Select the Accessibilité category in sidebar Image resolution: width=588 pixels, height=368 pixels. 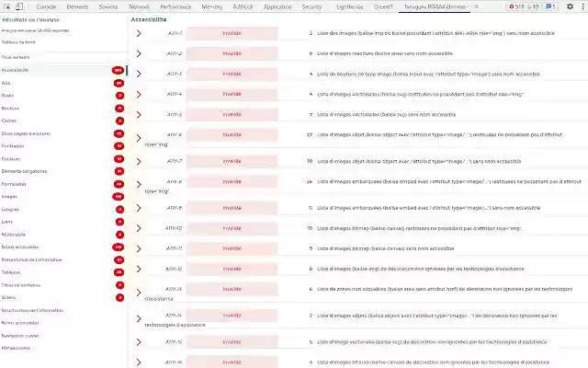(x=63, y=70)
